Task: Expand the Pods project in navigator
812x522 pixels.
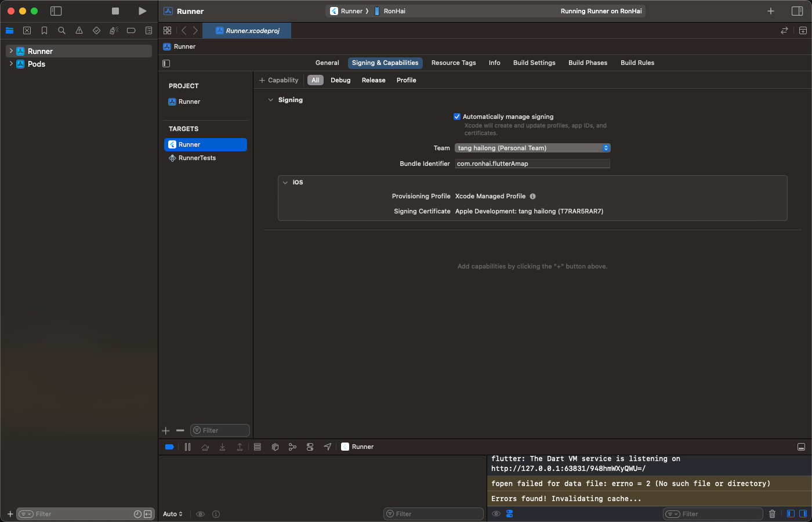Action: 11,64
